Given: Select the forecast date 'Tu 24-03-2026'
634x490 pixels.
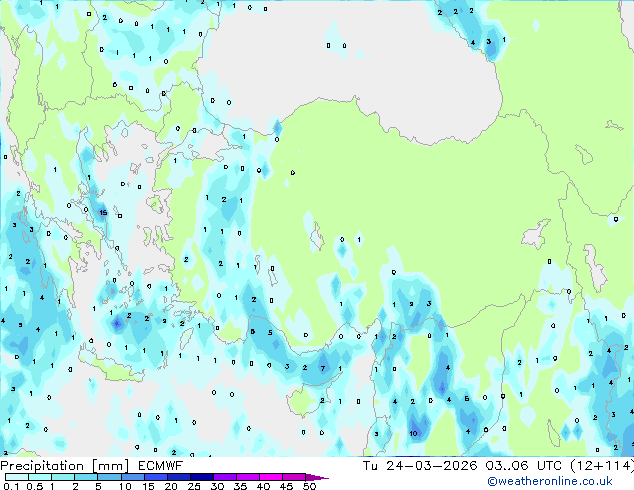Looking at the screenshot, I should [x=420, y=466].
